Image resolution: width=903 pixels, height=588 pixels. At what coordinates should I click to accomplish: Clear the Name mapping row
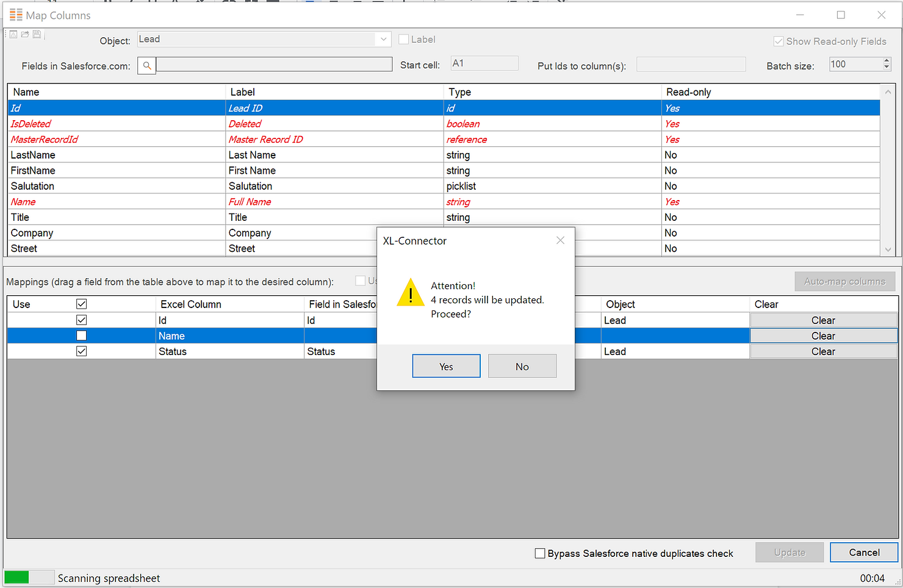click(823, 335)
